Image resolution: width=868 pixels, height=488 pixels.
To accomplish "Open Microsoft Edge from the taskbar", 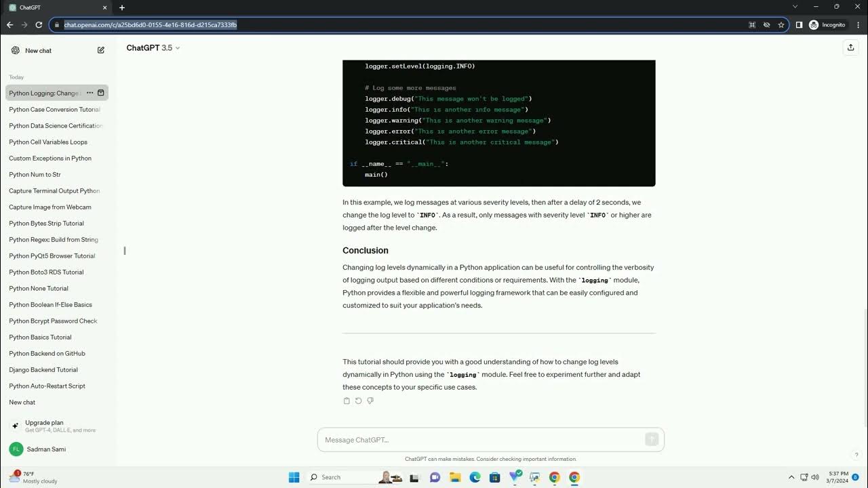I will pos(475,477).
